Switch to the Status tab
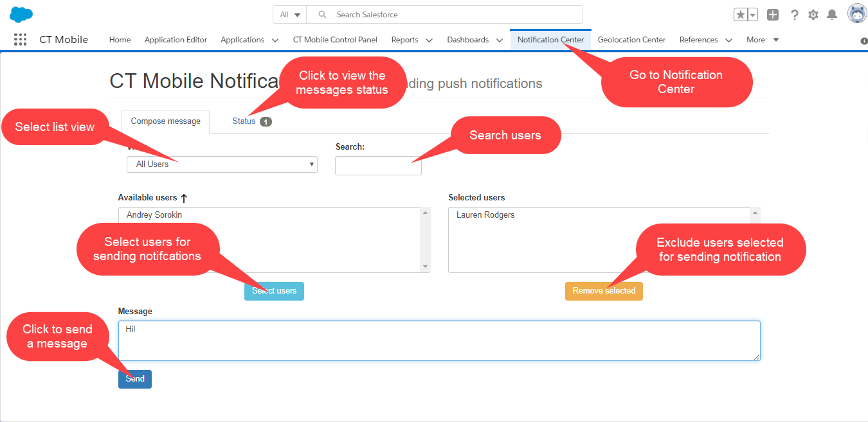868x422 pixels. pos(244,121)
